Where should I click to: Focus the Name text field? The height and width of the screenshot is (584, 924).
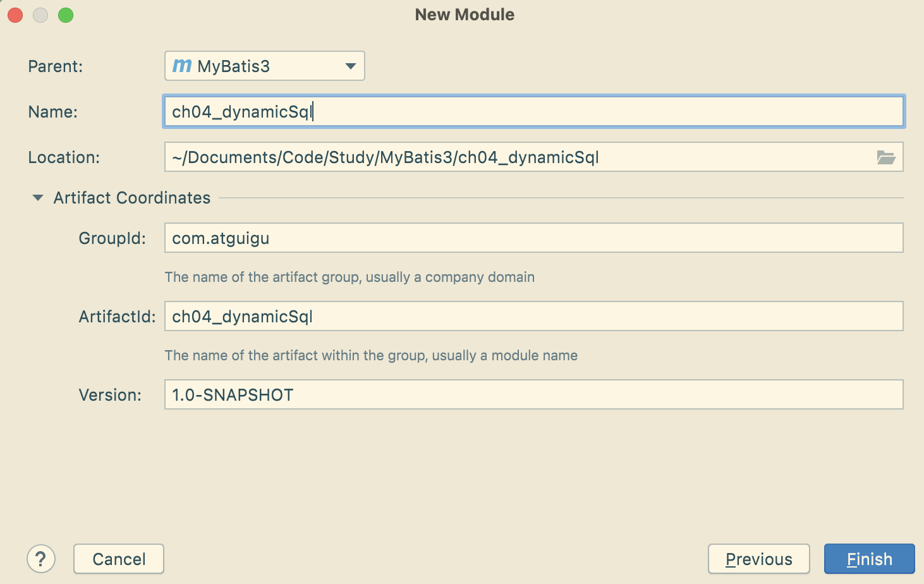coord(533,112)
